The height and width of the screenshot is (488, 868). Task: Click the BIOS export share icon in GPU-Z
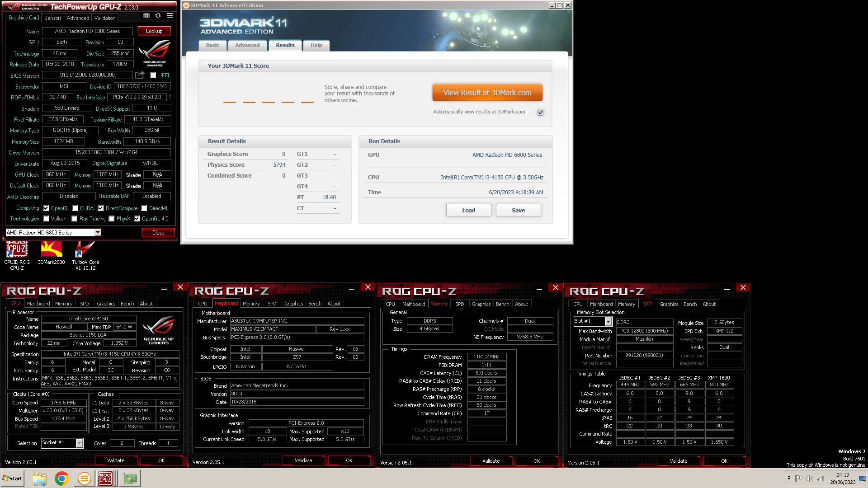coord(140,75)
